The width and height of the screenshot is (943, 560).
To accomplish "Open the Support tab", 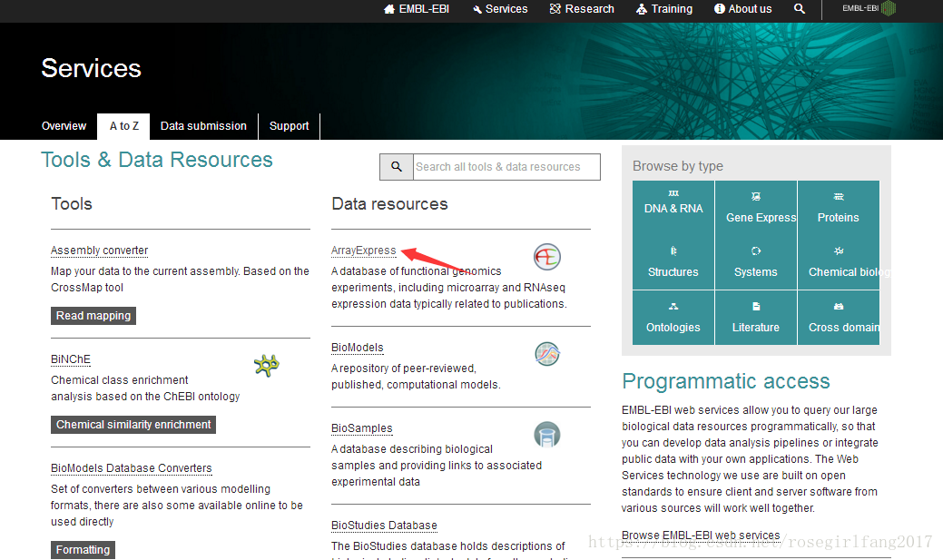I will click(289, 126).
